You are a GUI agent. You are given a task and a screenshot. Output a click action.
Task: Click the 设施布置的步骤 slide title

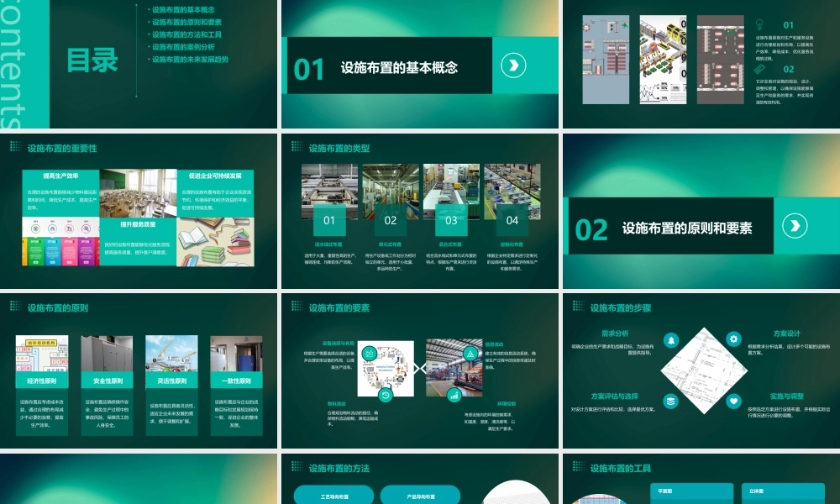tap(621, 308)
